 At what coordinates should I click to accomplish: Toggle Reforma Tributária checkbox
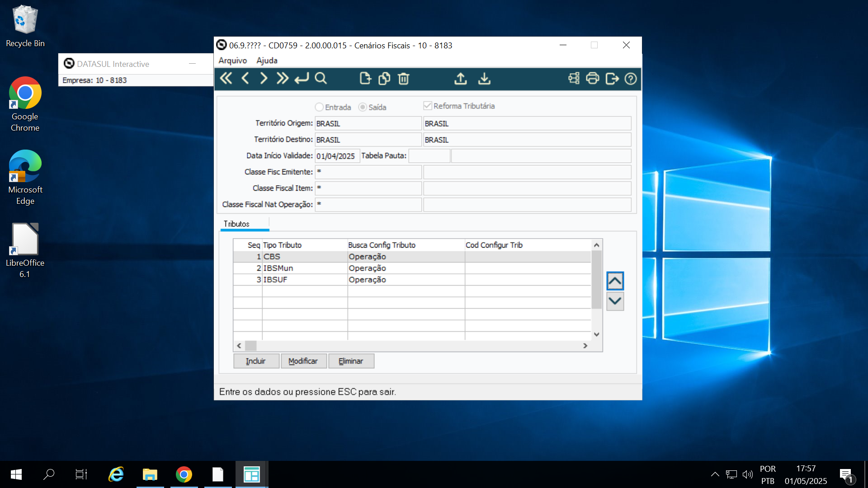(427, 106)
